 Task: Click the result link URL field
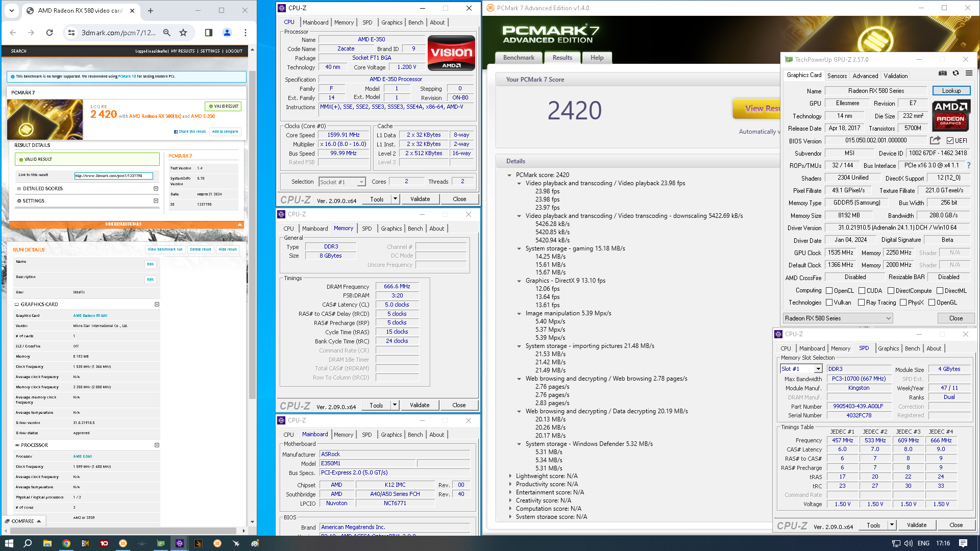click(x=114, y=176)
